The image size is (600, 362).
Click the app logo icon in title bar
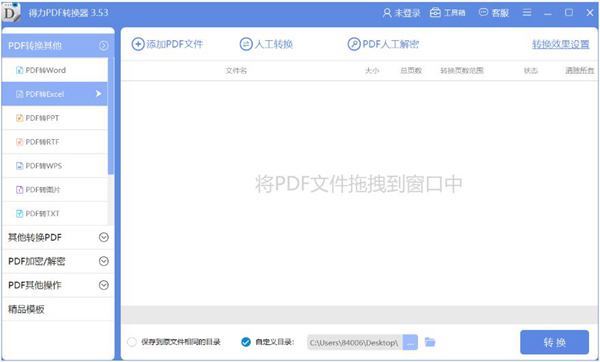pos(11,13)
